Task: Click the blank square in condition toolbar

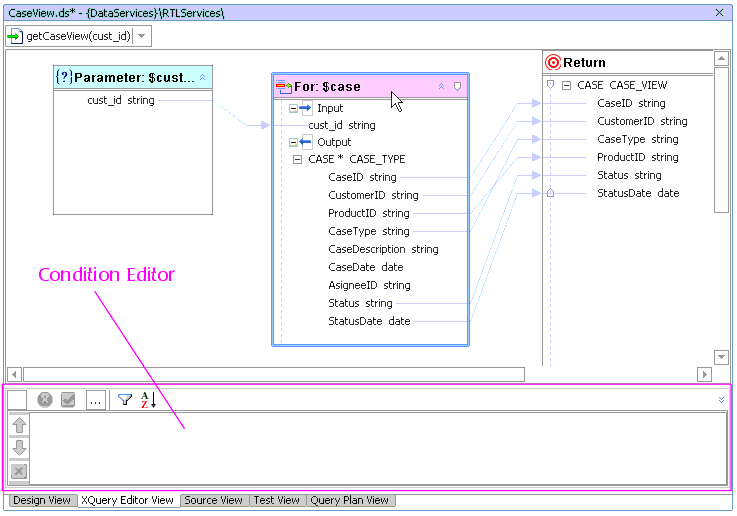Action: click(x=17, y=400)
